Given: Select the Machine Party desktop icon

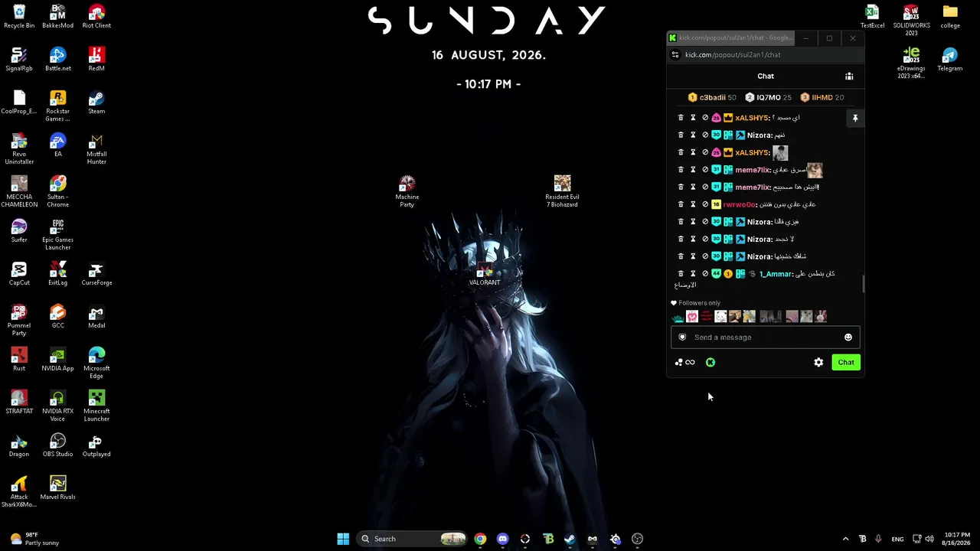Looking at the screenshot, I should click(407, 192).
